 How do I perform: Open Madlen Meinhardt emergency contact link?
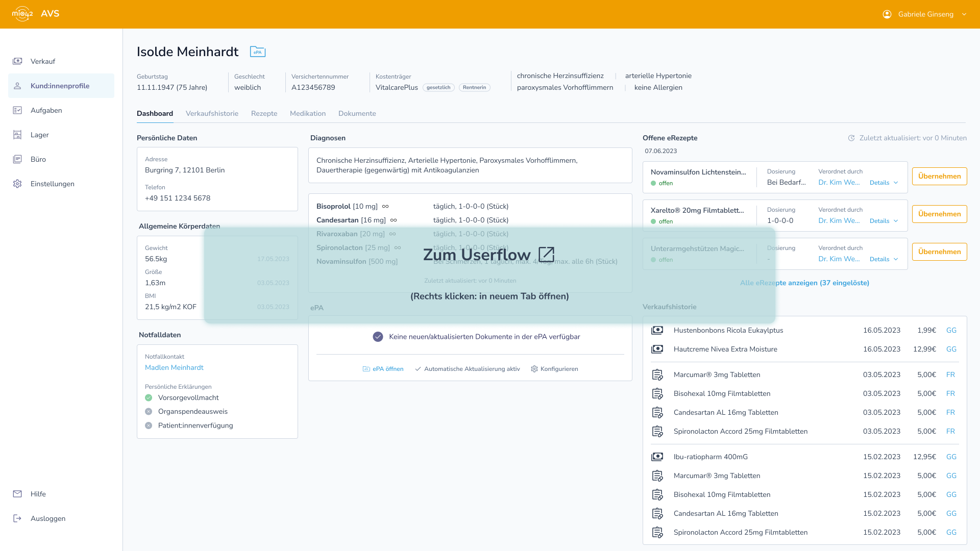(x=174, y=367)
